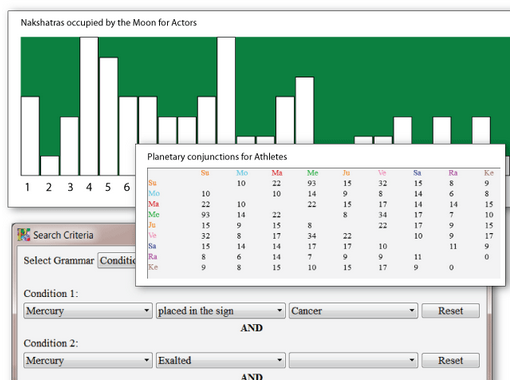Open the empty third dropdown in Condition 2
This screenshot has width=520, height=387.
(353, 360)
